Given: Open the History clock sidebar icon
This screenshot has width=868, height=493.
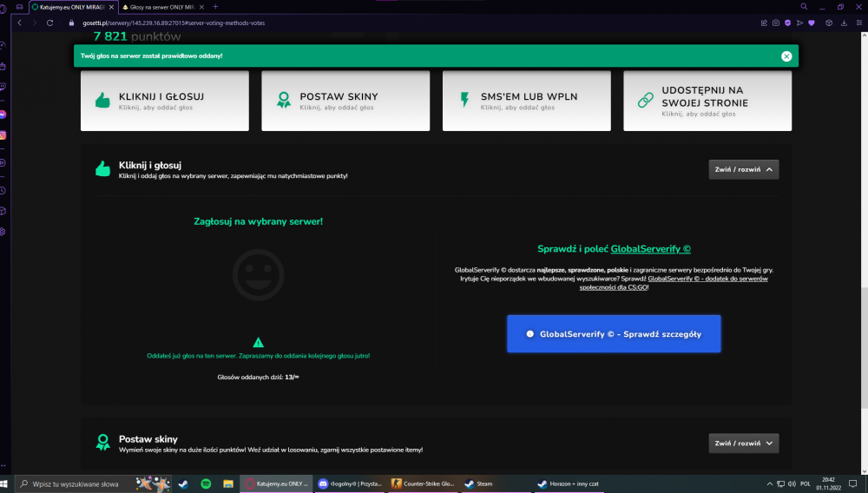Looking at the screenshot, I should pos(3,190).
